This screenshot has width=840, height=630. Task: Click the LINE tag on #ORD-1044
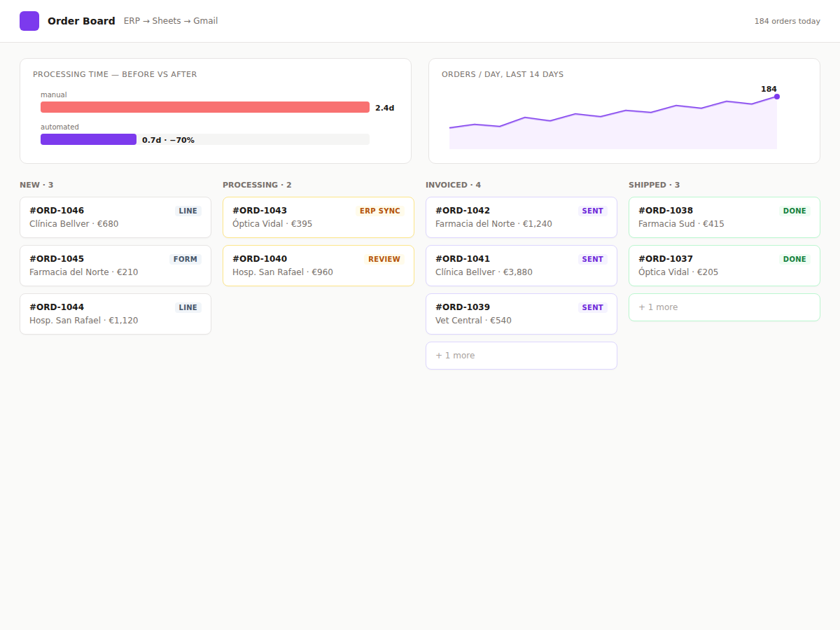point(188,307)
